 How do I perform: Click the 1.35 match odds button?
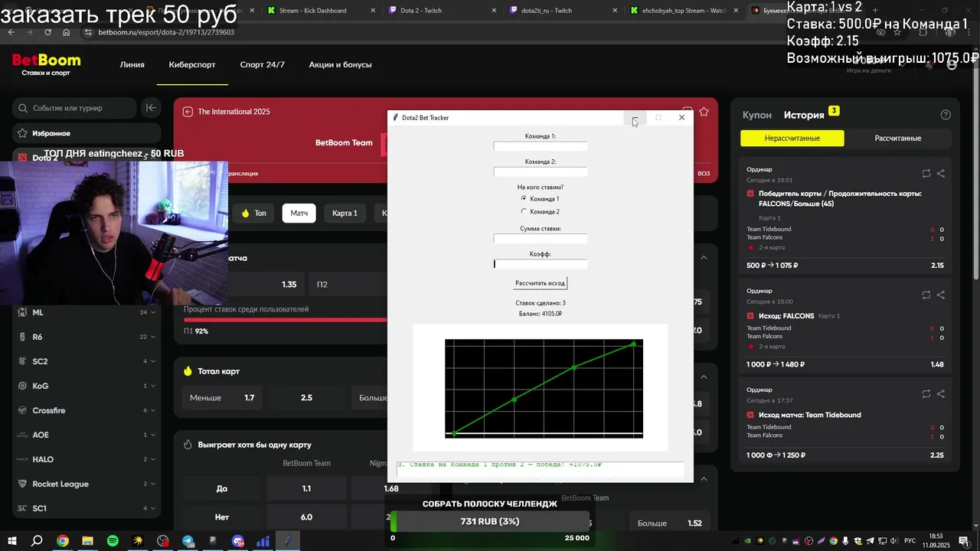coord(289,285)
